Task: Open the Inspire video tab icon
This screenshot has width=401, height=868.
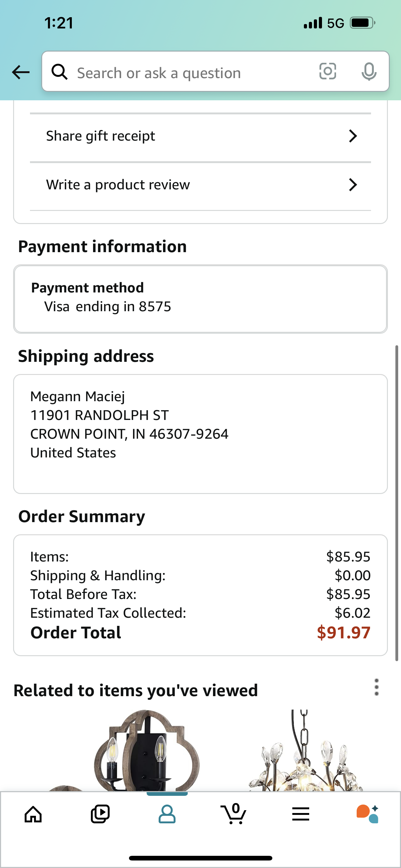Action: click(100, 814)
